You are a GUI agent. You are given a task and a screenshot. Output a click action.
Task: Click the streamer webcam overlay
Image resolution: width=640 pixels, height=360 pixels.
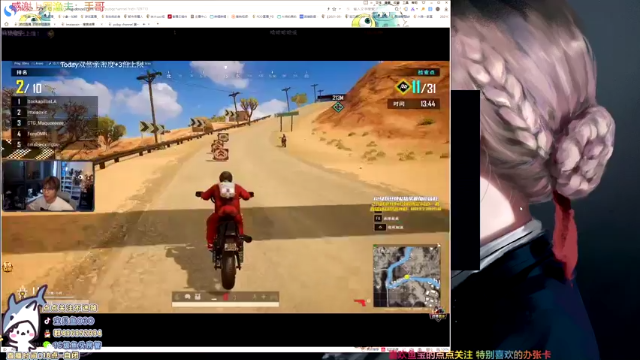pyautogui.click(x=49, y=186)
